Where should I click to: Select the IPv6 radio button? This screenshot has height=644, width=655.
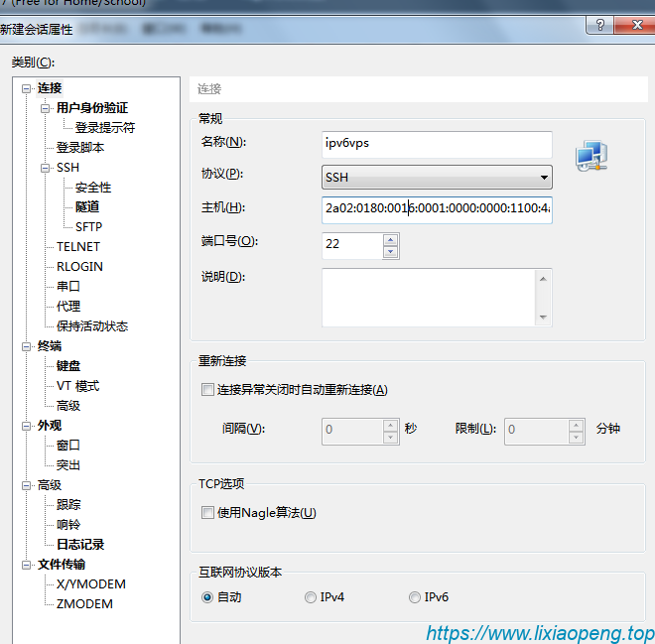pos(415,597)
